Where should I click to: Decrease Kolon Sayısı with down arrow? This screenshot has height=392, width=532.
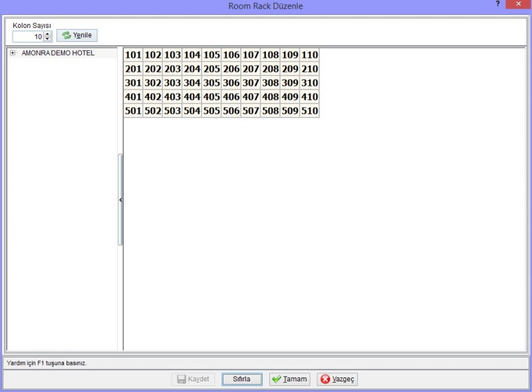tap(47, 39)
